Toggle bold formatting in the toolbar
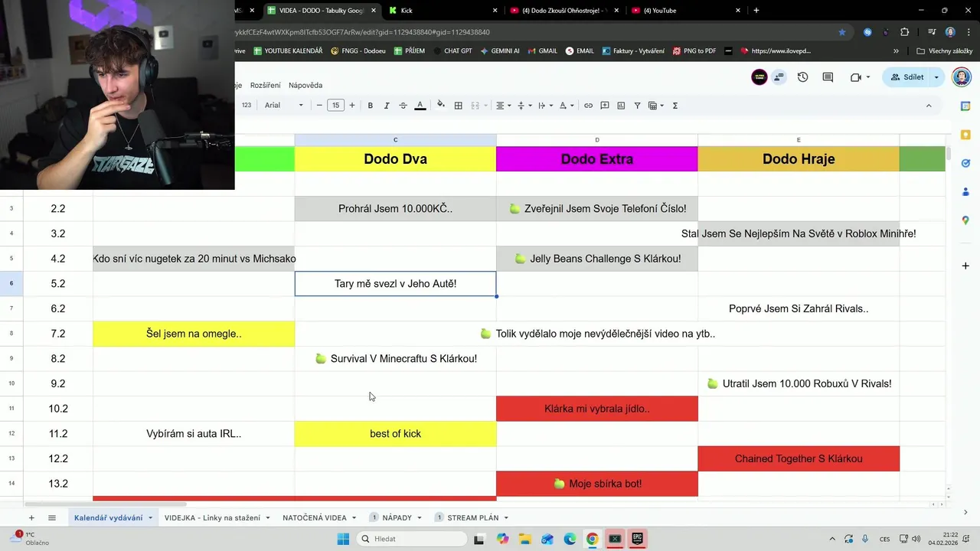This screenshot has height=551, width=980. (370, 106)
